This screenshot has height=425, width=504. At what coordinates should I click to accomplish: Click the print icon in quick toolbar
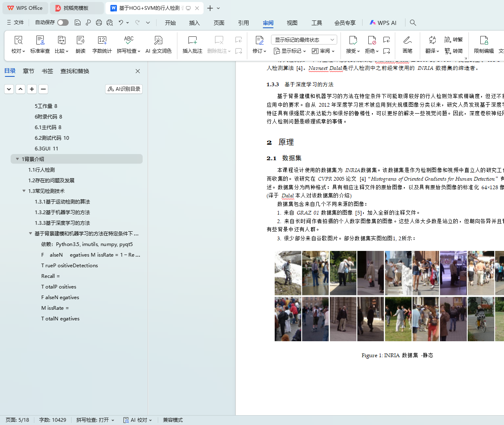[x=99, y=23]
